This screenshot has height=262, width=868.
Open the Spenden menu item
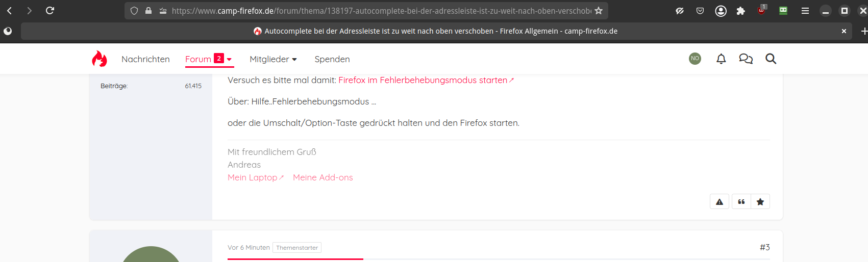click(x=332, y=59)
